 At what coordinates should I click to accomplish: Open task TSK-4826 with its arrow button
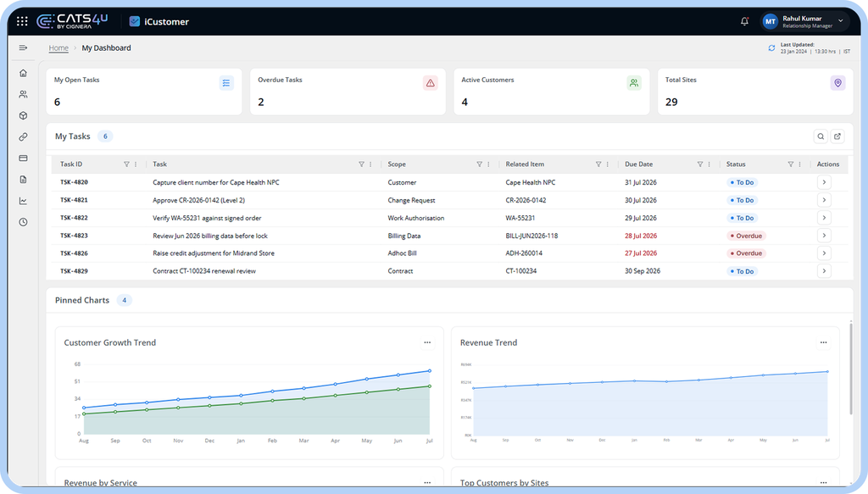824,253
